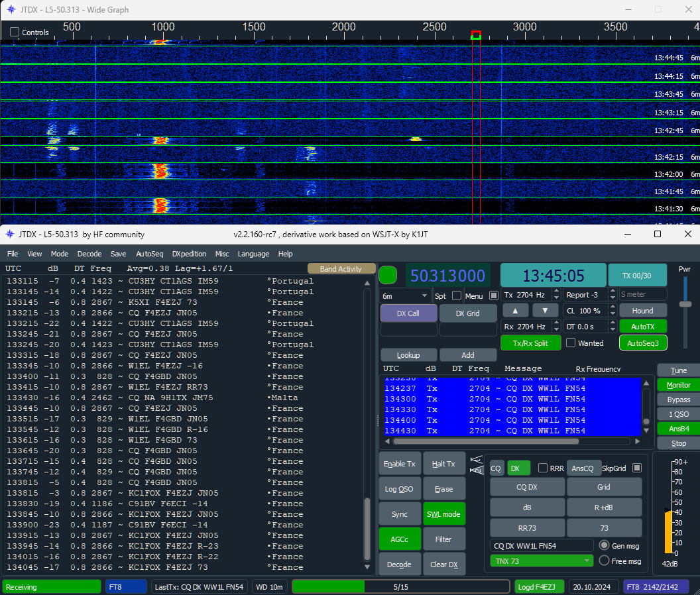The width and height of the screenshot is (700, 595).
Task: Click the 50313000 frequency display
Action: pos(447,276)
